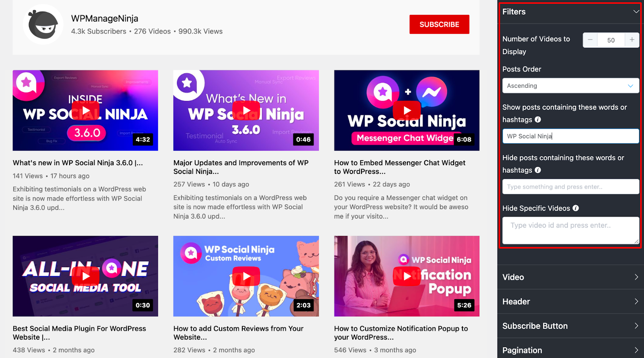Play the All-In-One Social Media Tool video
Viewport: 644px width, 358px height.
point(85,276)
